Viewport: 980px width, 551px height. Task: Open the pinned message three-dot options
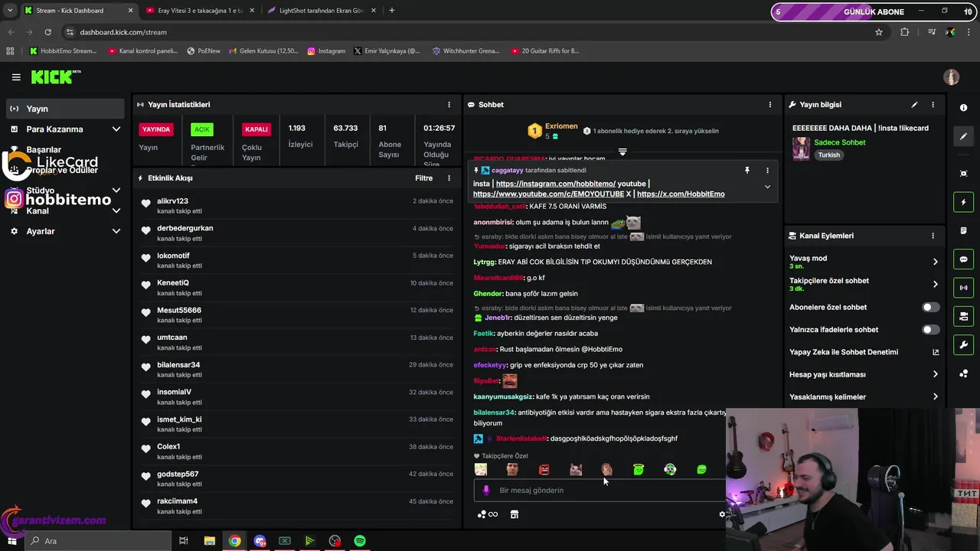click(767, 171)
